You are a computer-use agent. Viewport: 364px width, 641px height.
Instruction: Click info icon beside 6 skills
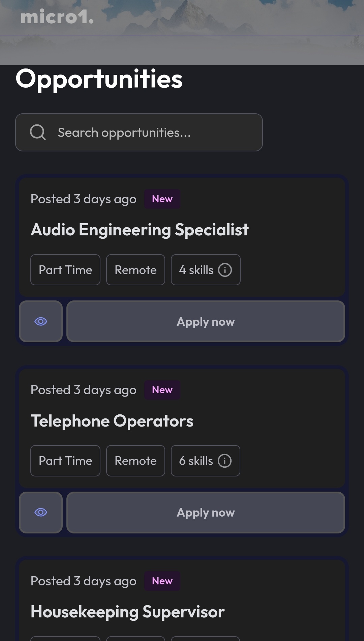[224, 461]
